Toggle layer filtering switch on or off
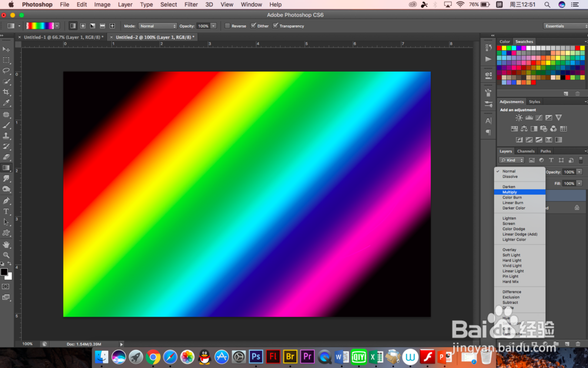The height and width of the screenshot is (368, 588). (x=580, y=160)
